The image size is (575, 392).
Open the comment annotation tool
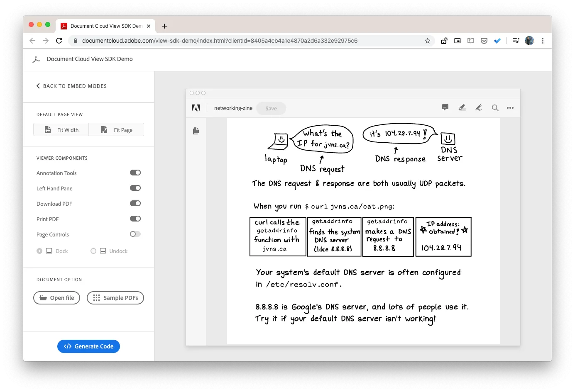click(x=445, y=107)
